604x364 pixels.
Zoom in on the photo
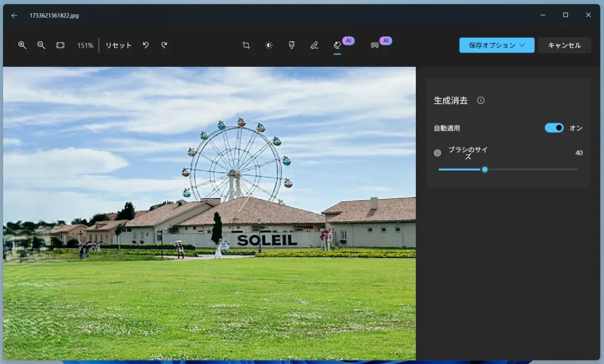click(x=22, y=45)
